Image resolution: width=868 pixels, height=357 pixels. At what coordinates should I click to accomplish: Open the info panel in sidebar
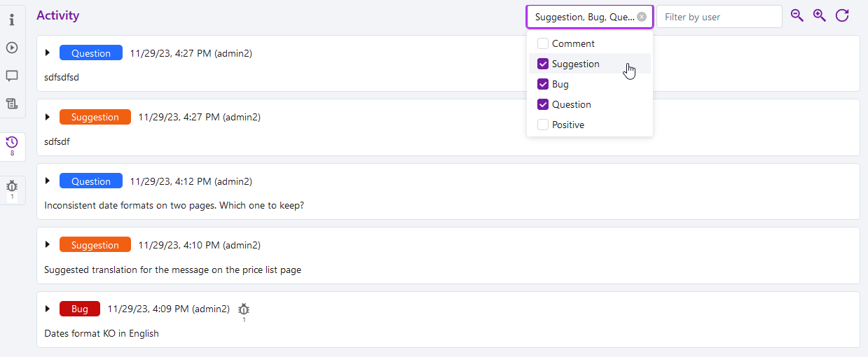click(x=12, y=20)
